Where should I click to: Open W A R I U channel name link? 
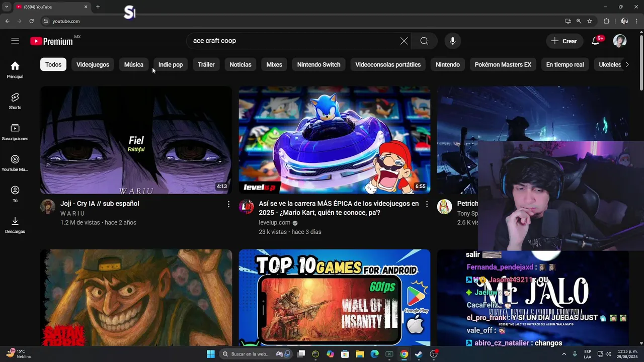[72, 214]
